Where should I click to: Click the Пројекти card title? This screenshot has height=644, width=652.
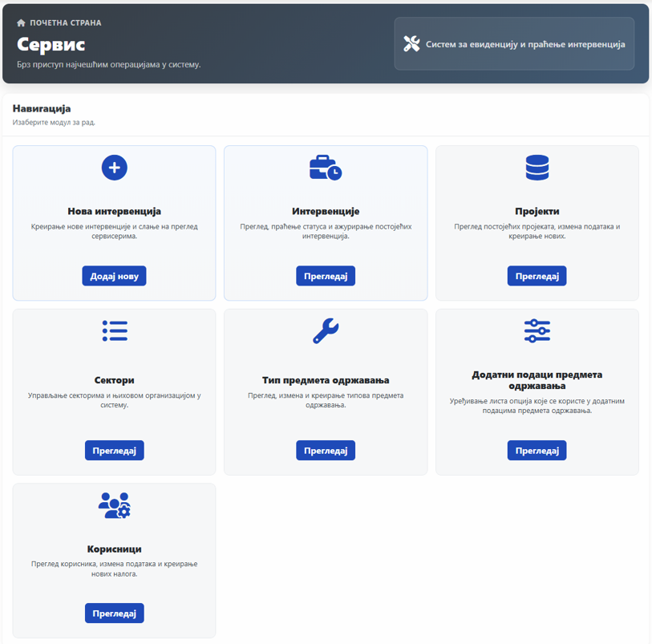pyautogui.click(x=537, y=211)
